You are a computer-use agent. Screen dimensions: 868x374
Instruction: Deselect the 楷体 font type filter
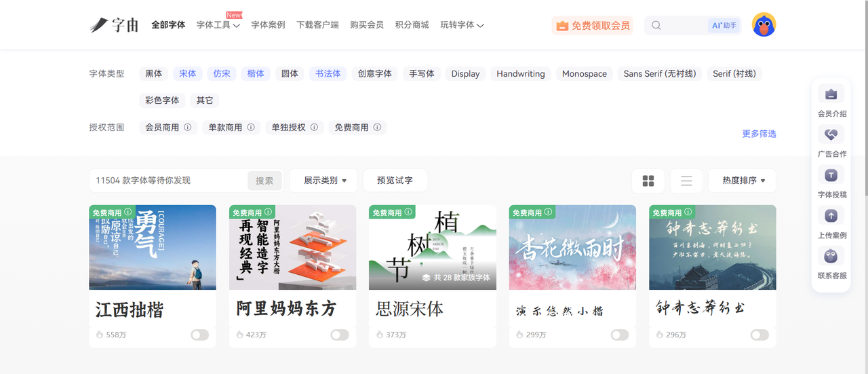(256, 73)
